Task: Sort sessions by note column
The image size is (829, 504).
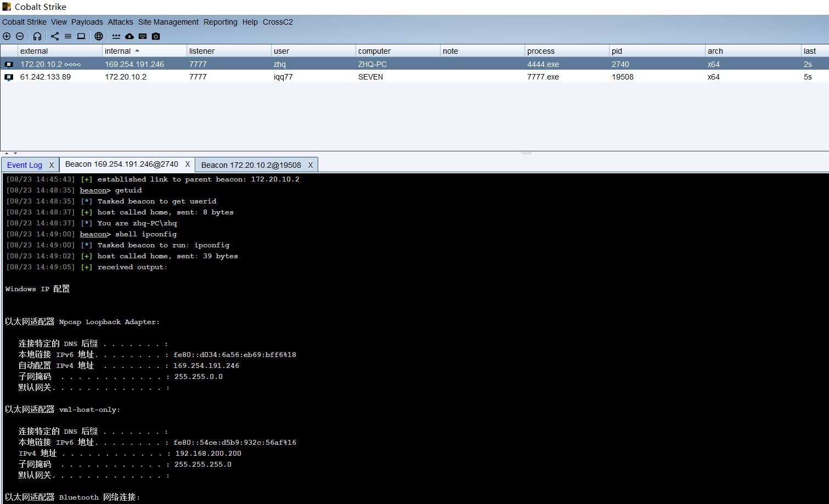Action: click(x=482, y=51)
